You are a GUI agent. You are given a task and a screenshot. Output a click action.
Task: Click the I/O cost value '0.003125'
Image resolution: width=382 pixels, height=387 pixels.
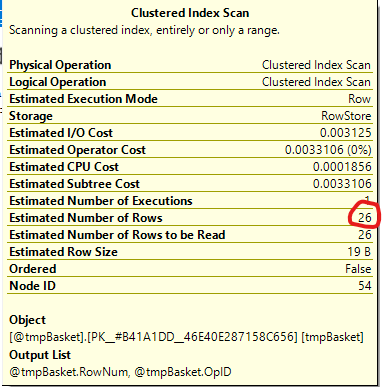click(345, 133)
